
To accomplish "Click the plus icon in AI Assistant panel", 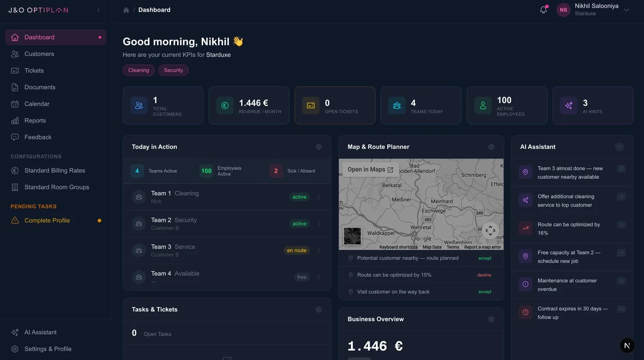I will tap(619, 147).
